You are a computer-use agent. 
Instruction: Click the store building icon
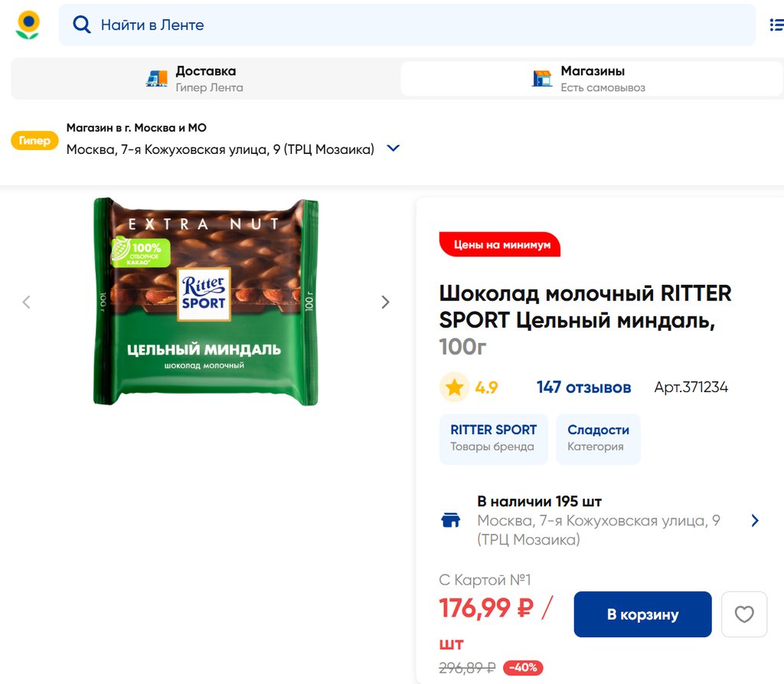coord(542,78)
